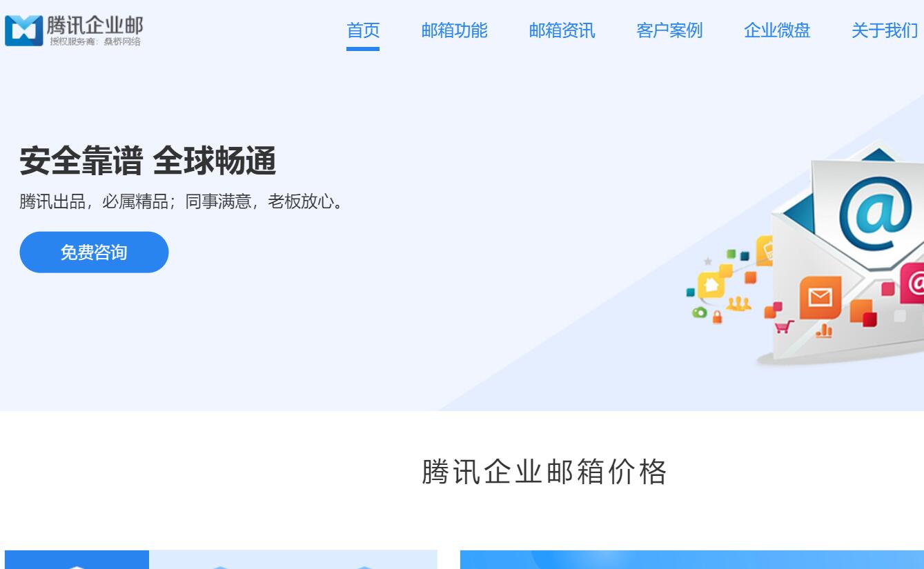Click the orange people group icon
The height and width of the screenshot is (569, 924).
[x=739, y=303]
